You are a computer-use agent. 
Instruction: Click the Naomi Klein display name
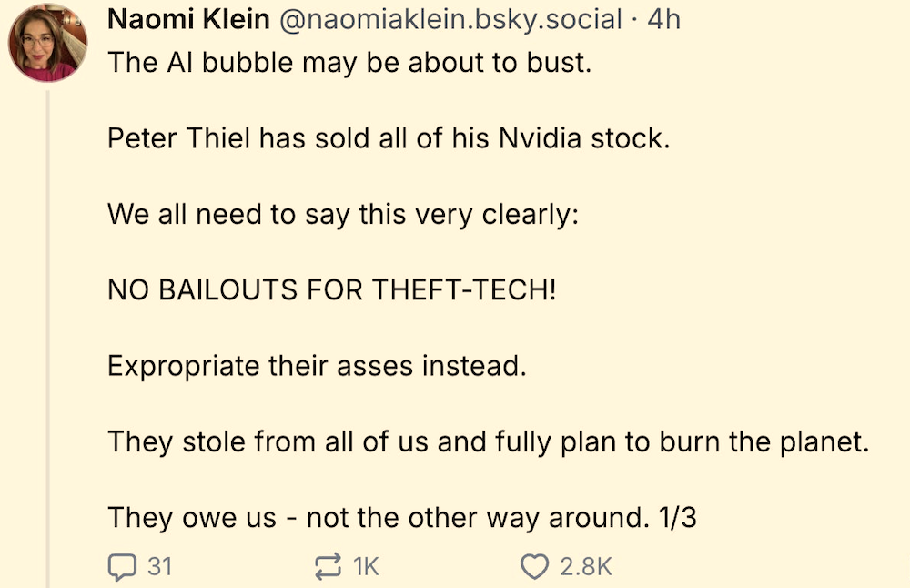[x=188, y=19]
